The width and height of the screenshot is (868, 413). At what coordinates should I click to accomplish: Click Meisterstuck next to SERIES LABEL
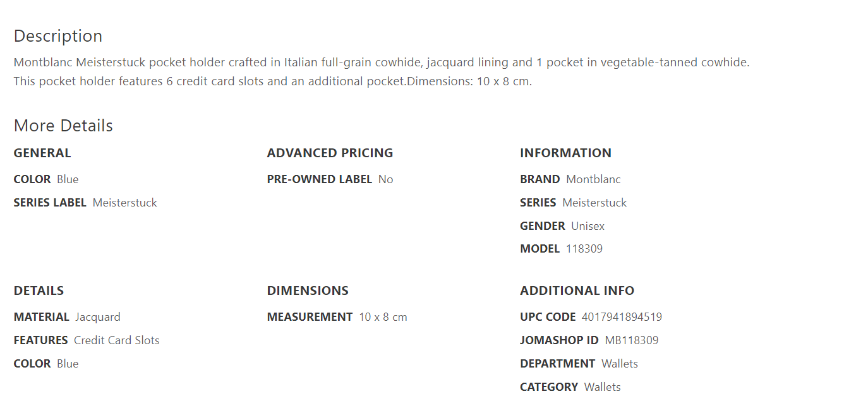[124, 203]
